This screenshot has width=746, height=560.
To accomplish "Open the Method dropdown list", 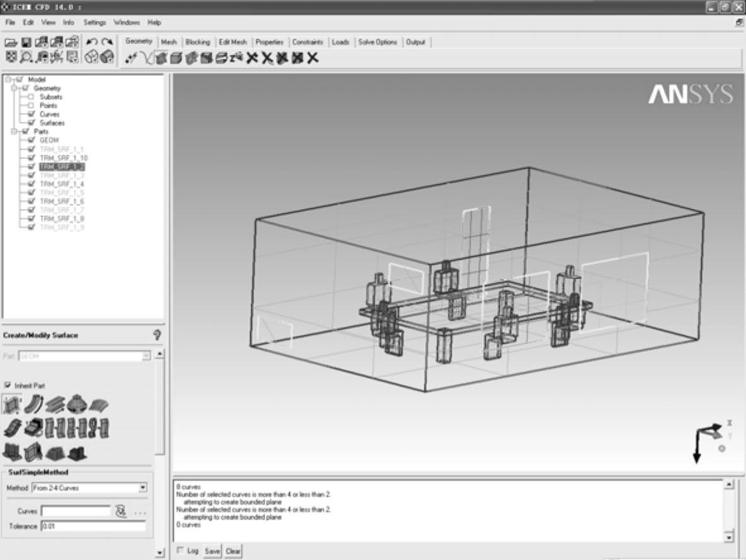I will point(143,488).
